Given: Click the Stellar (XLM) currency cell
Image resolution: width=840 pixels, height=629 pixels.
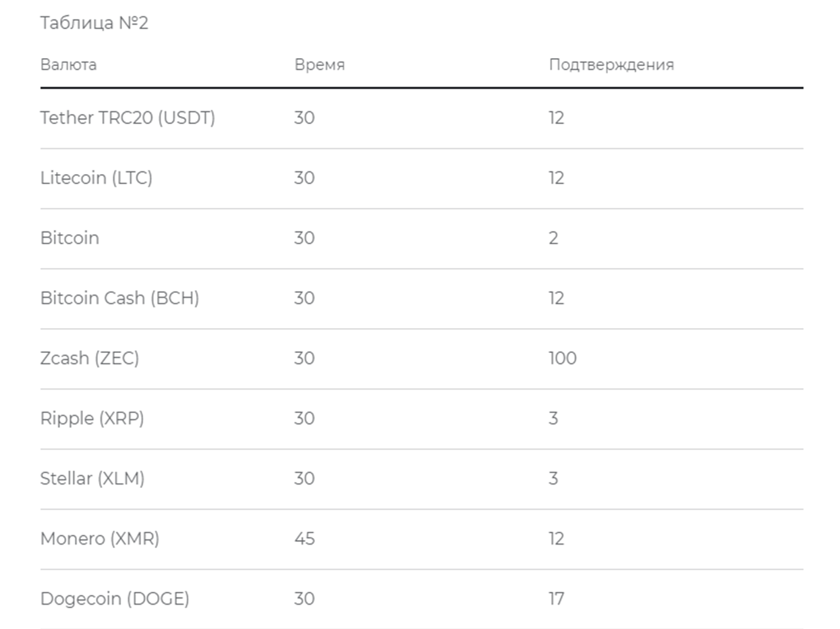Looking at the screenshot, I should [x=92, y=478].
